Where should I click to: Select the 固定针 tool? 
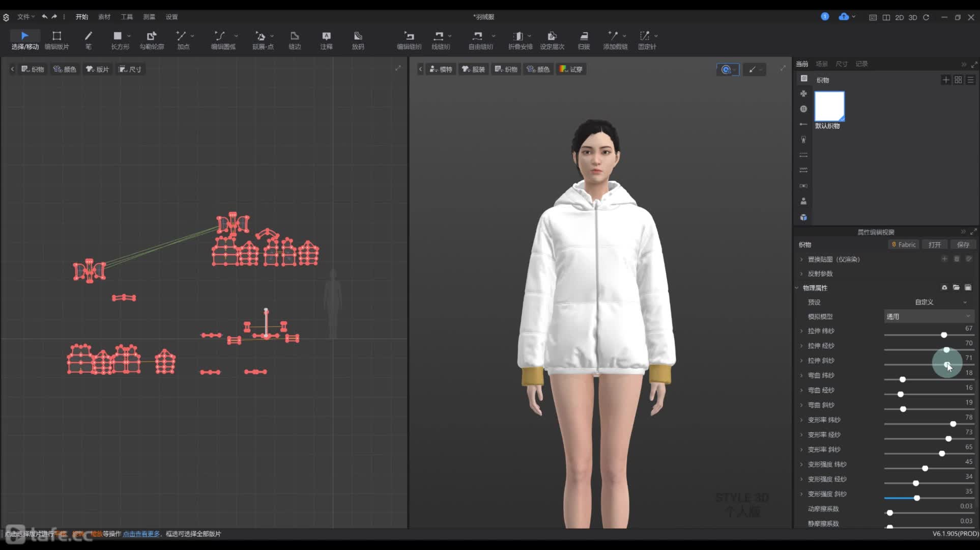[646, 40]
